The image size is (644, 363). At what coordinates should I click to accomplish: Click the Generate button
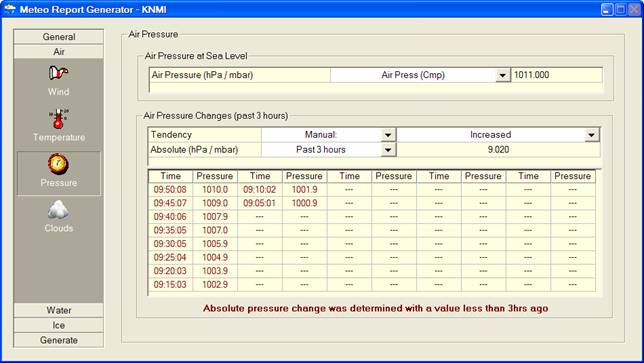[x=59, y=340]
